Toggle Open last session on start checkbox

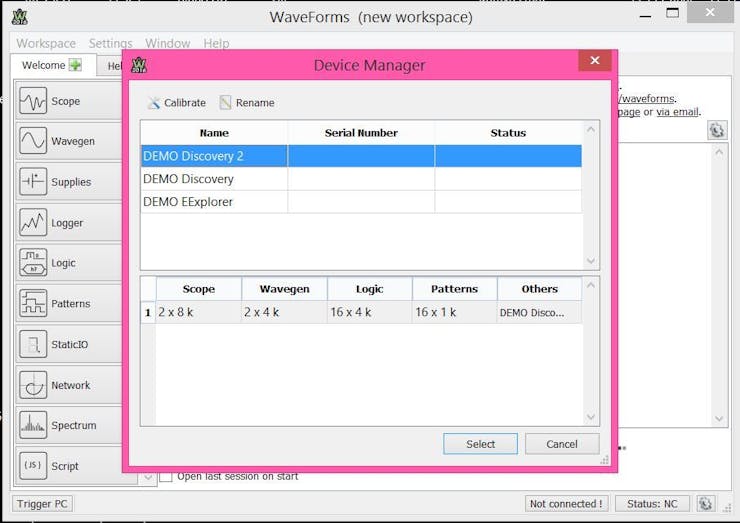166,477
